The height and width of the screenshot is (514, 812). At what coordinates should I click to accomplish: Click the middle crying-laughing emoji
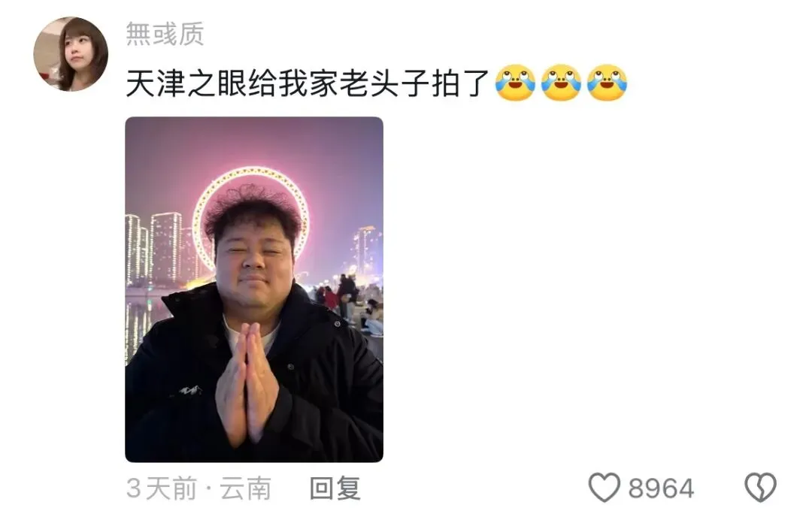(562, 83)
